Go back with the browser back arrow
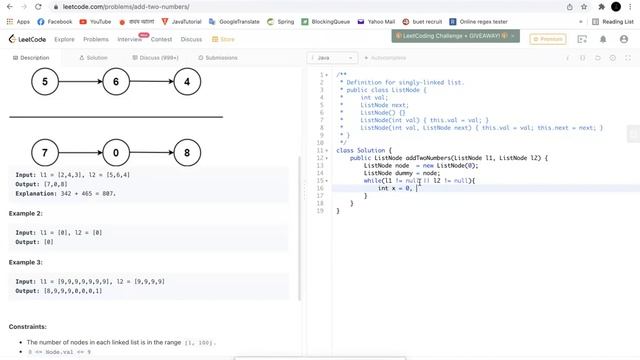The image size is (640, 360). coord(10,7)
